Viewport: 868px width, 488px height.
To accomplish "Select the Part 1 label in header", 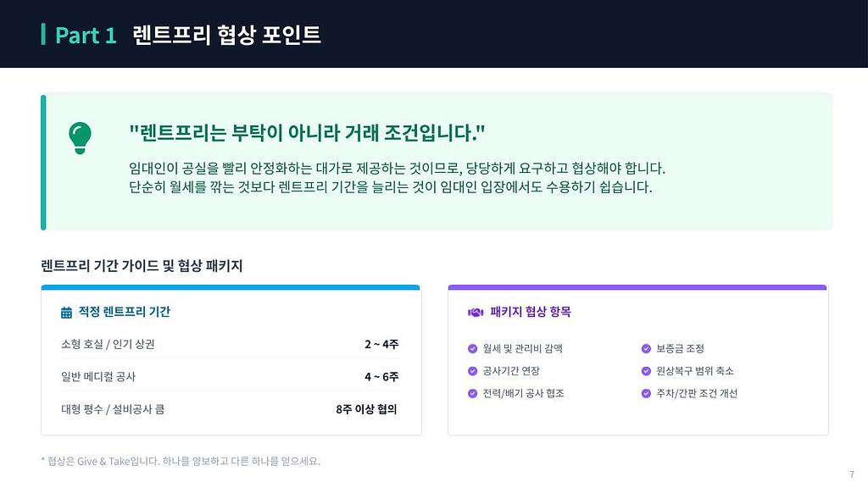I will [x=86, y=35].
